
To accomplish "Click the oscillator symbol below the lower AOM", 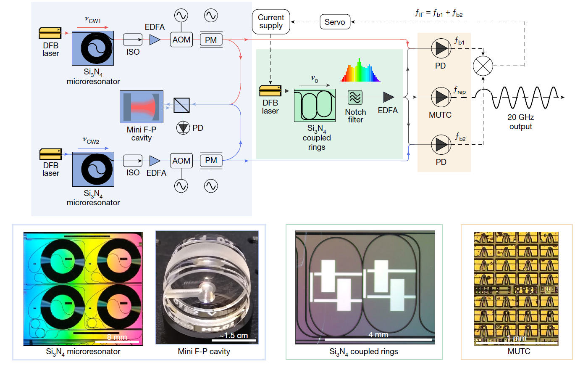I will pyautogui.click(x=181, y=185).
